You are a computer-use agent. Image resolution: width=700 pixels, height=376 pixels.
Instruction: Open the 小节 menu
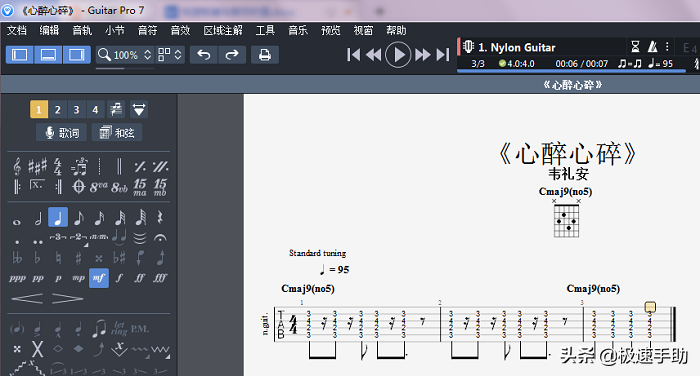pyautogui.click(x=115, y=30)
